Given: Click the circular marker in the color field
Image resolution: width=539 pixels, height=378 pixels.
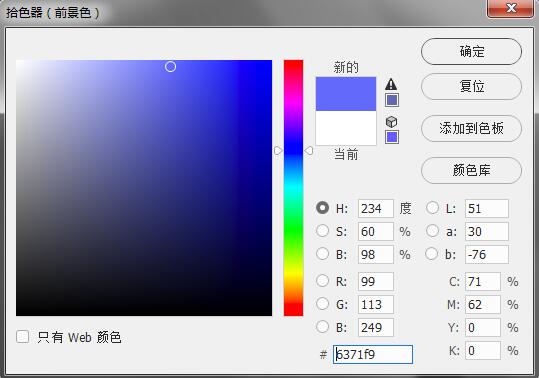Looking at the screenshot, I should pos(170,67).
